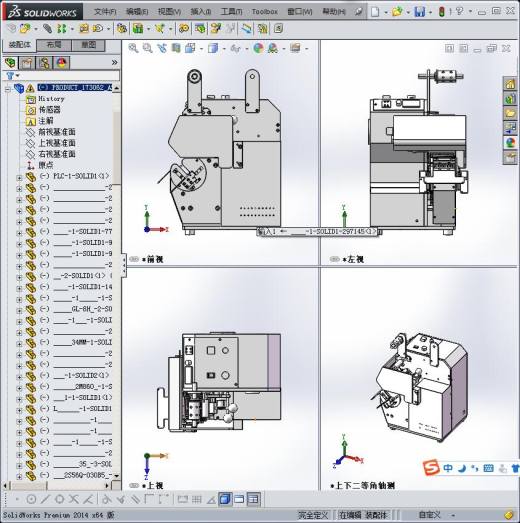Expand the GL-8H_-2-SO component node
The width and height of the screenshot is (520, 523).
[19, 311]
